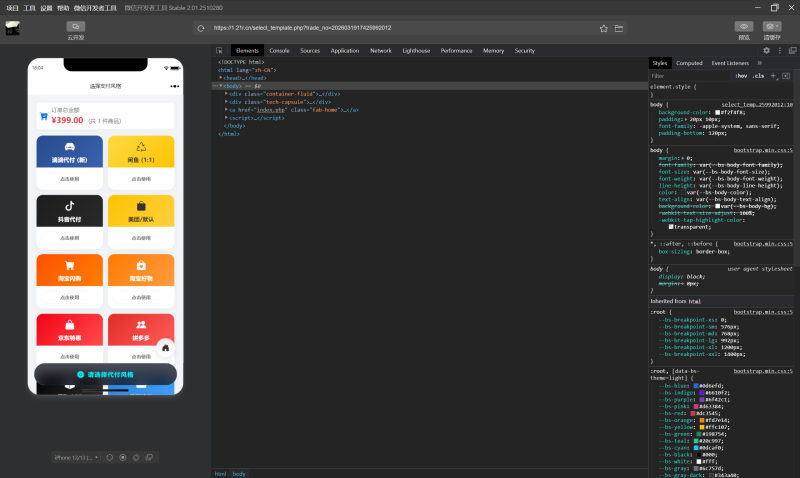The image size is (800, 478).
Task: Click the --bs-orange color swatch
Action: 702,420
